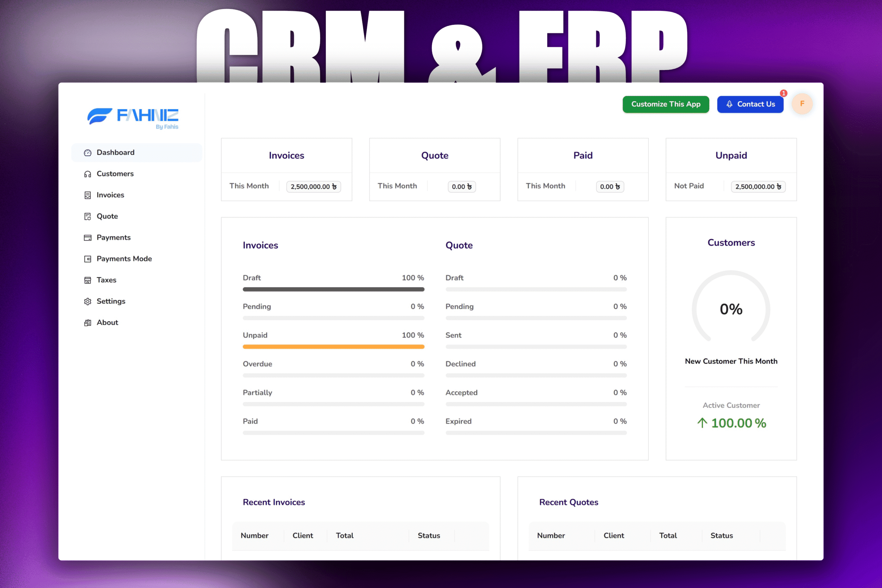Click the Settings gear icon
Viewport: 882px width, 588px height.
coord(88,301)
